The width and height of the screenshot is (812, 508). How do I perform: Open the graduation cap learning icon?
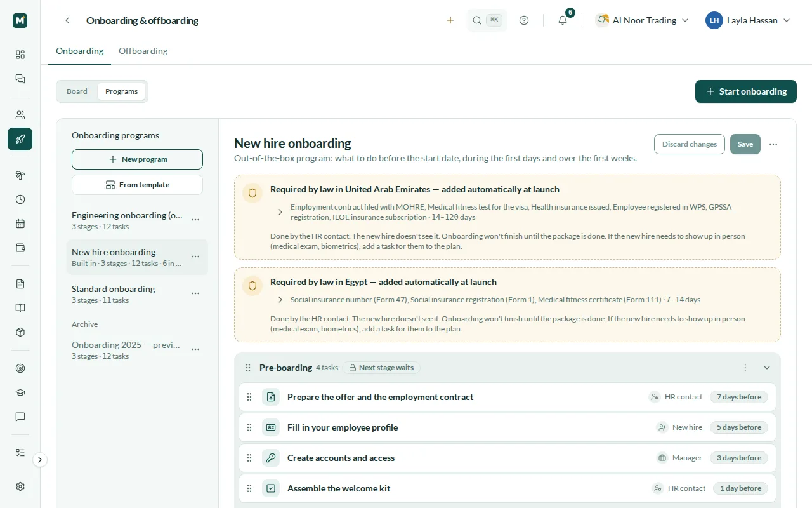(x=20, y=392)
